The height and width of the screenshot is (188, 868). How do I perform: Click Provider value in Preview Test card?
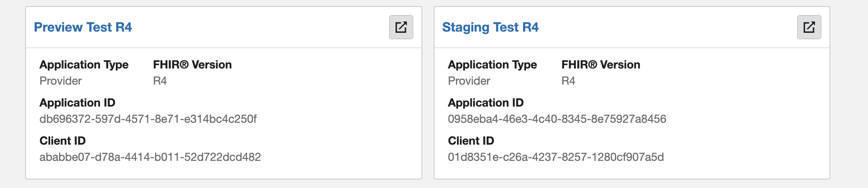tap(61, 81)
